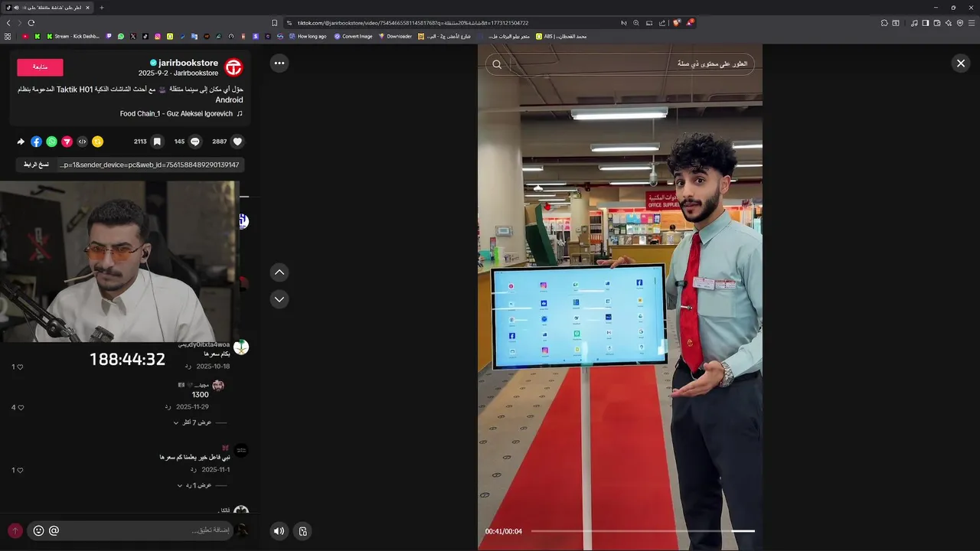The width and height of the screenshot is (980, 551).
Task: Open the embed code icon
Action: tap(82, 142)
